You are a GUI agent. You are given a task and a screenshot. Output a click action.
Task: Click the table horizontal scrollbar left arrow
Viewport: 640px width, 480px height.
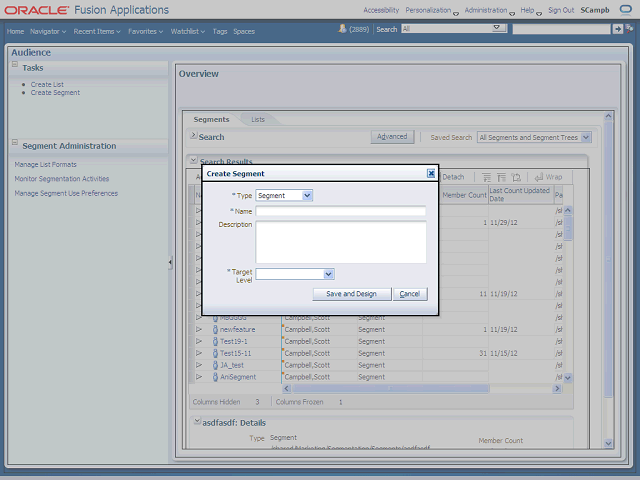287,389
